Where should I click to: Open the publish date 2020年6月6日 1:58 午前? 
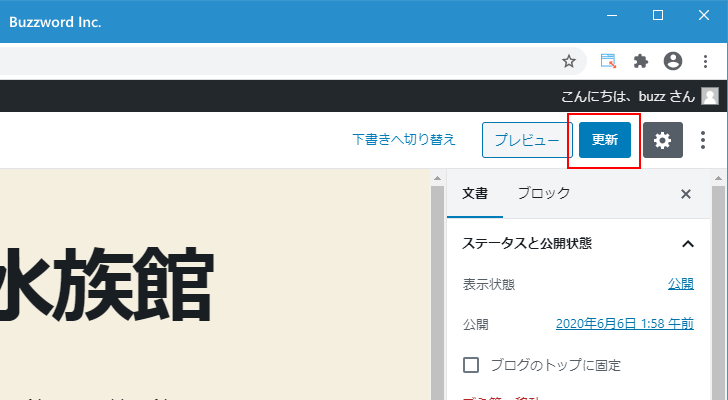[x=625, y=324]
